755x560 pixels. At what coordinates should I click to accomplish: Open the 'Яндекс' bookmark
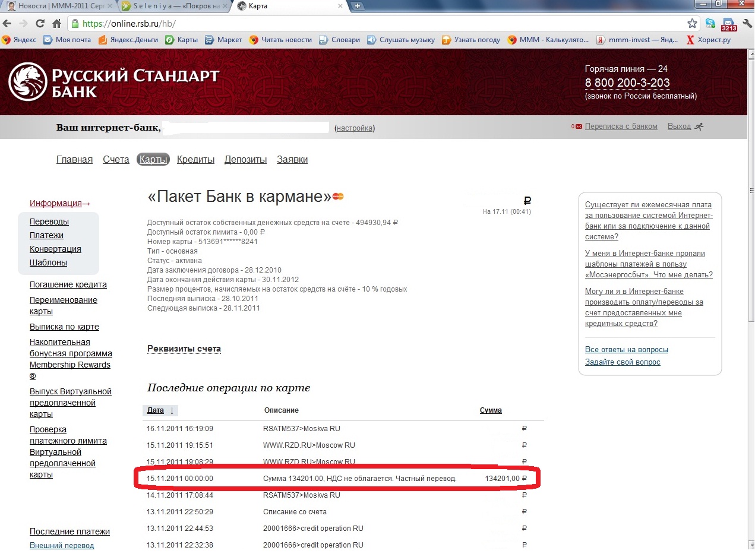pos(19,40)
